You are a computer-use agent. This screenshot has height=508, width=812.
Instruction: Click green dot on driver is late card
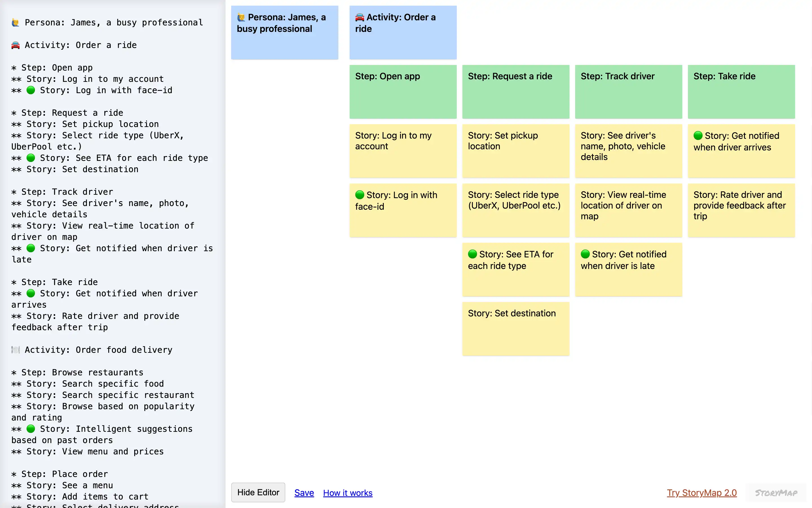(585, 254)
